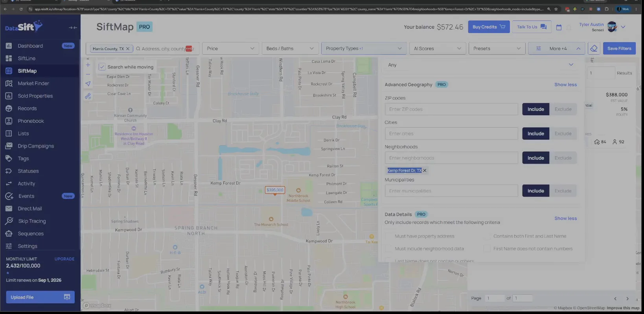644x314 pixels.
Task: Click the Market Finder icon in the sidebar
Action: tap(9, 83)
